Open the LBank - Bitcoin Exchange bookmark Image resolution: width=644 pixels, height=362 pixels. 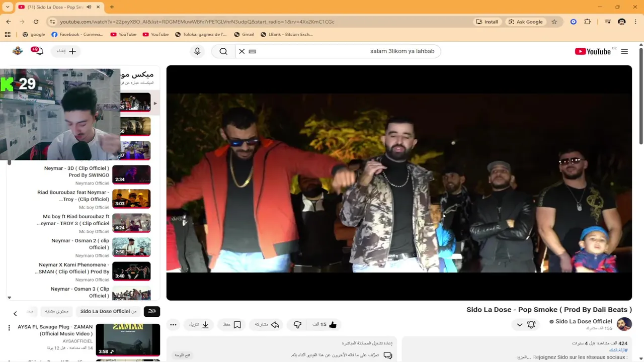(287, 34)
